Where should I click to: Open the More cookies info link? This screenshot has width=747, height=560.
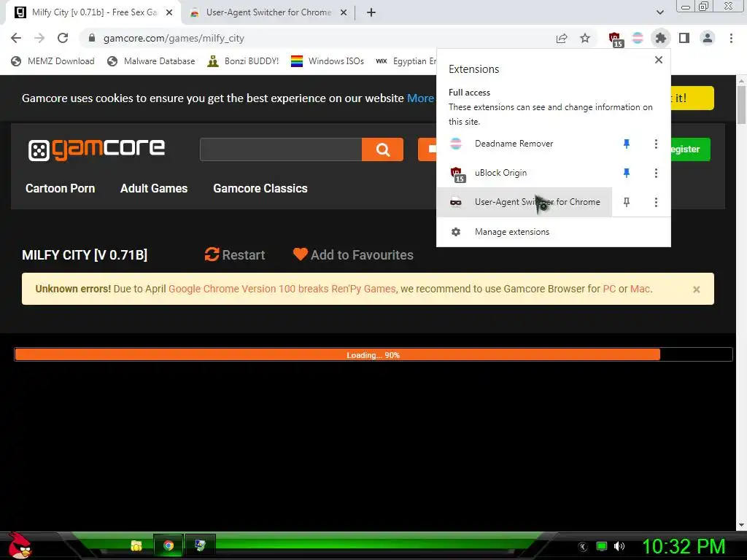(x=420, y=98)
